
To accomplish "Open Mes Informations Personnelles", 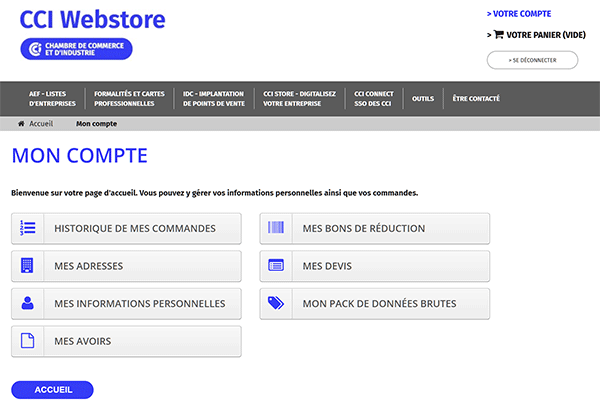I will click(x=126, y=303).
